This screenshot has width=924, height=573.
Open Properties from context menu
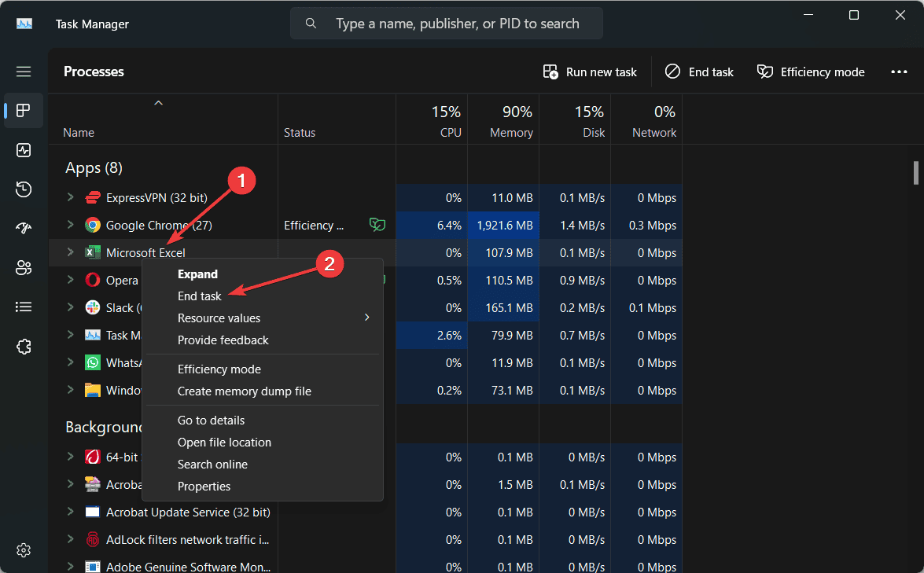tap(263, 487)
